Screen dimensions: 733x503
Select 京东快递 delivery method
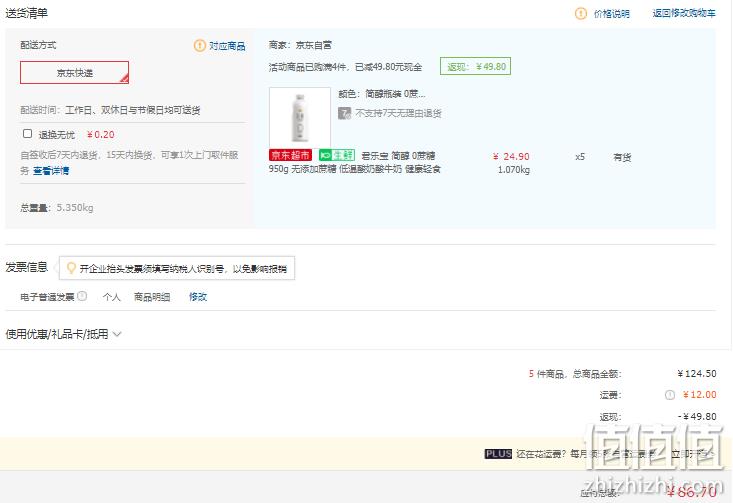[74, 72]
